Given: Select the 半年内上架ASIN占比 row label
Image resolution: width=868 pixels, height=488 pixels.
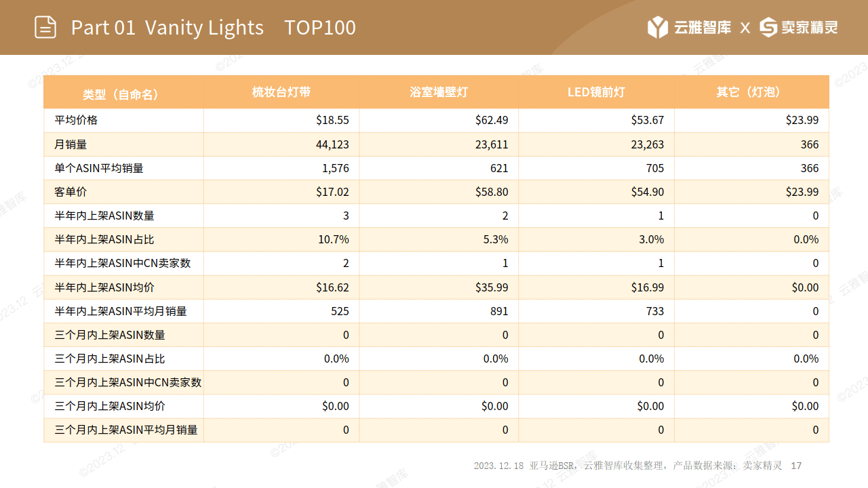Looking at the screenshot, I should 104,239.
